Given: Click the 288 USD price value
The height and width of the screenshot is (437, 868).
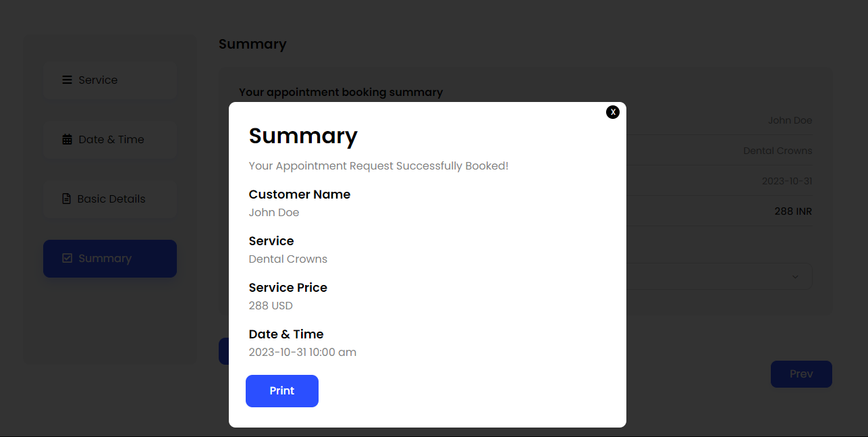Looking at the screenshot, I should pos(271,305).
